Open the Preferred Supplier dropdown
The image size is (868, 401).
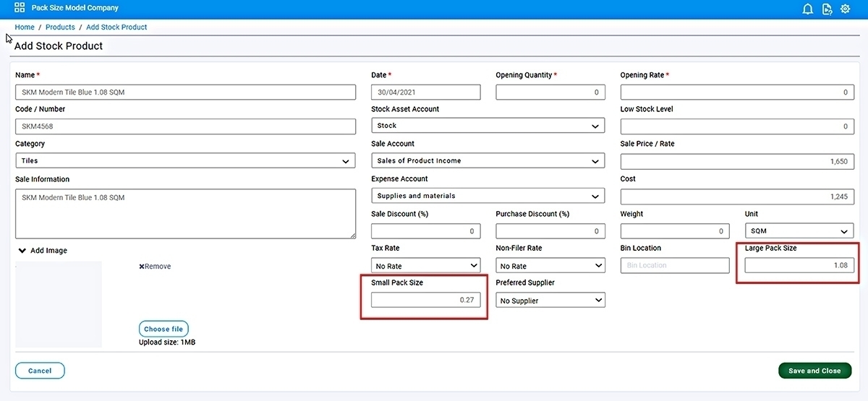[550, 301]
